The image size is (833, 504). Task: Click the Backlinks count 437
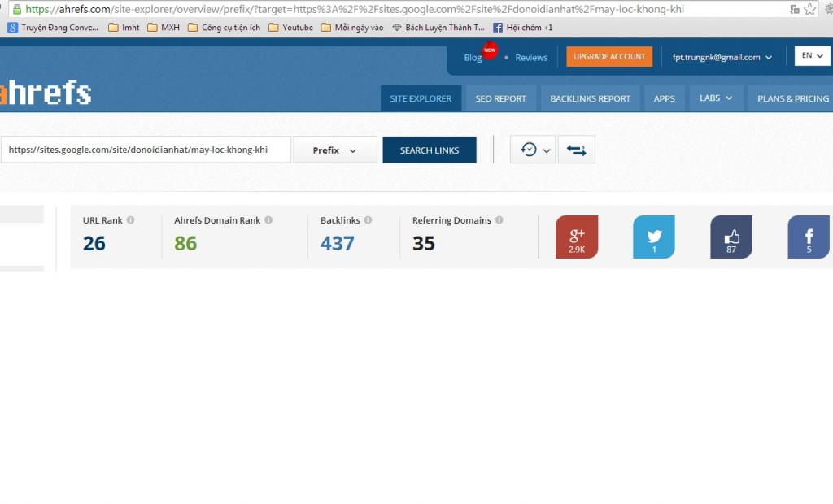coord(337,243)
